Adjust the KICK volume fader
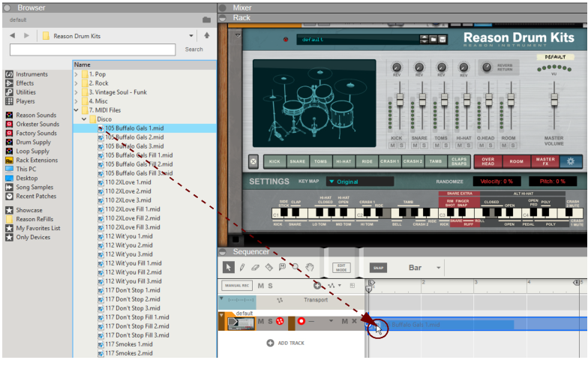Image resolution: width=588 pixels, height=366 pixels. (400, 99)
